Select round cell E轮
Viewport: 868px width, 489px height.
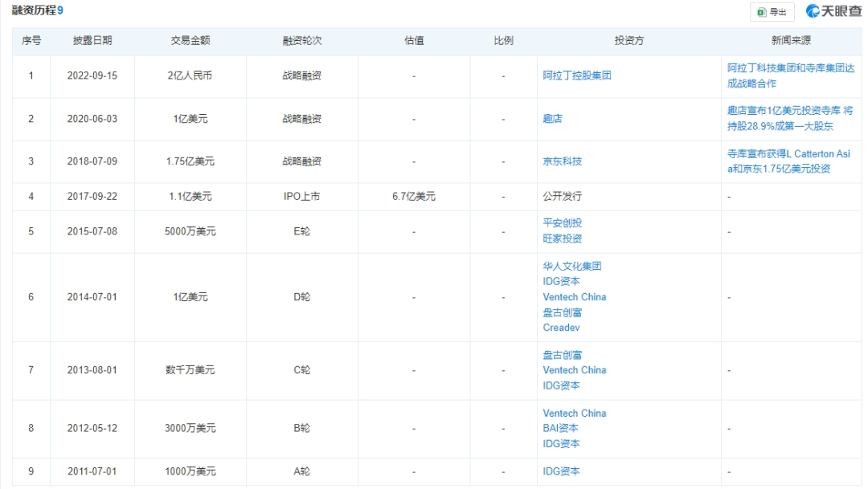[x=301, y=231]
